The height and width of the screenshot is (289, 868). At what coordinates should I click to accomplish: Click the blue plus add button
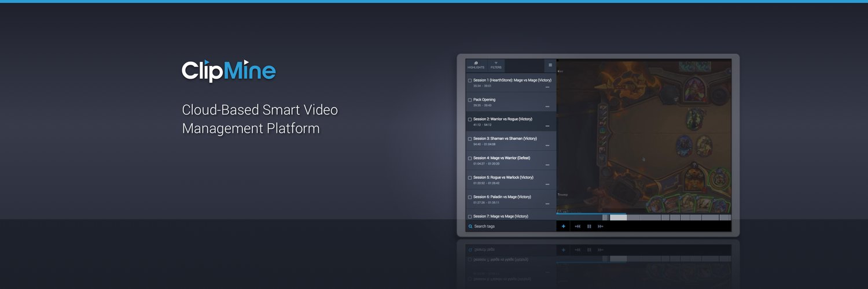click(564, 227)
